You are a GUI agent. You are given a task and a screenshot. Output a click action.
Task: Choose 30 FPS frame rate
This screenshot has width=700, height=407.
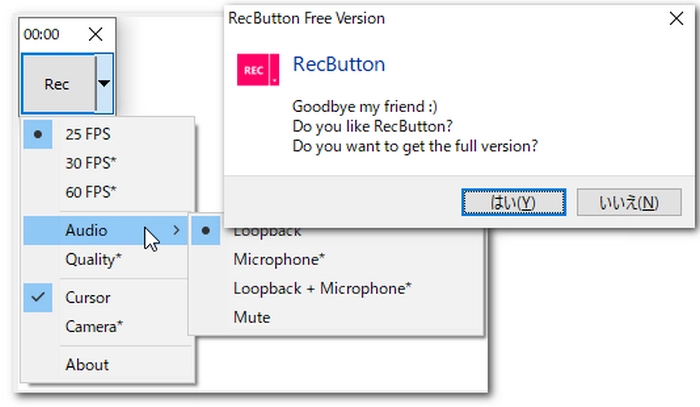click(x=91, y=162)
